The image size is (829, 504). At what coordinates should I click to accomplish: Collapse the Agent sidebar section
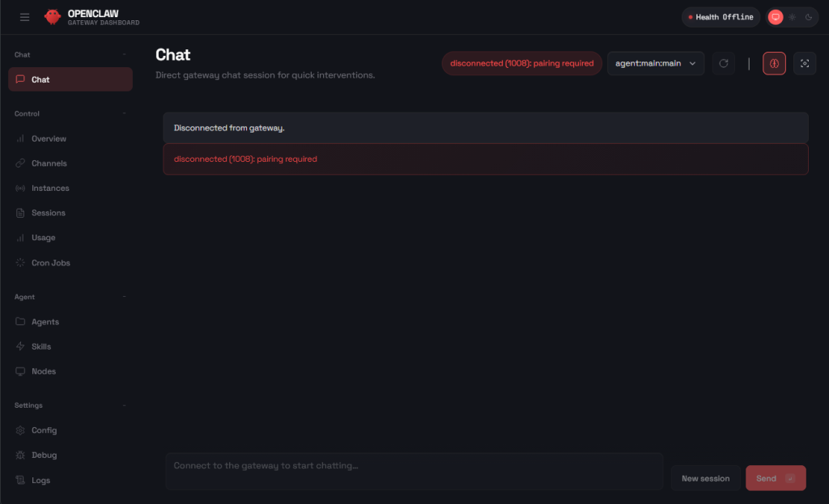124,297
